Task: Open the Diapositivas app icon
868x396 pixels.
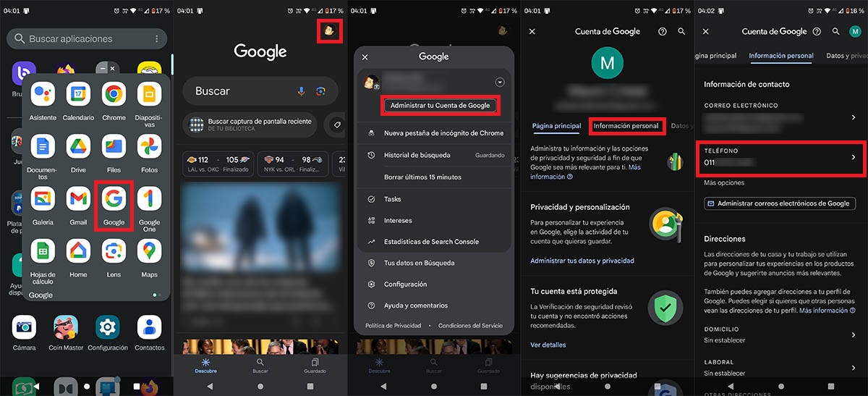Action: (x=149, y=94)
